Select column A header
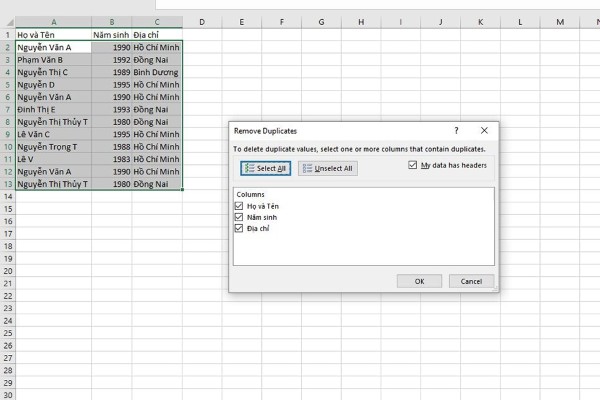The image size is (600, 400). (54, 22)
